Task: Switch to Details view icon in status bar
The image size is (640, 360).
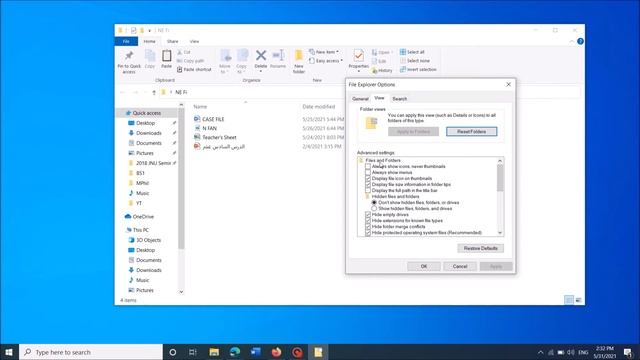Action: [569, 300]
